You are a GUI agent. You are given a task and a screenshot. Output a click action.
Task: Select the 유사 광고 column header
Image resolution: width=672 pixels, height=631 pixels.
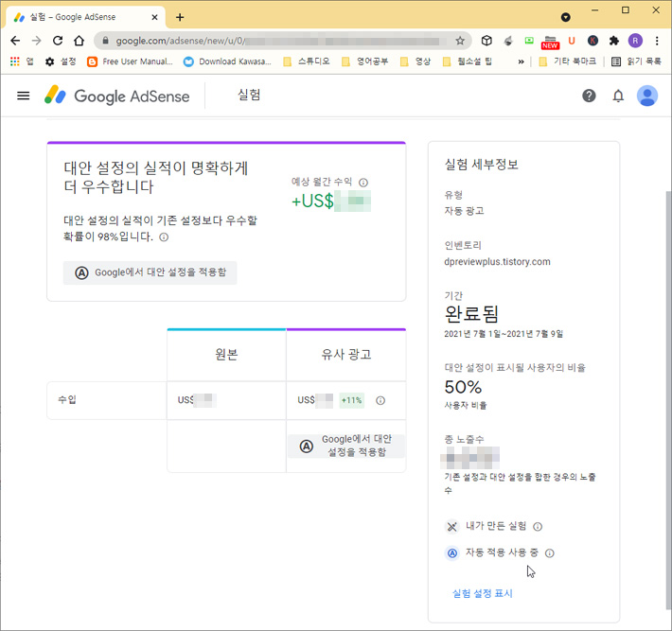(346, 355)
